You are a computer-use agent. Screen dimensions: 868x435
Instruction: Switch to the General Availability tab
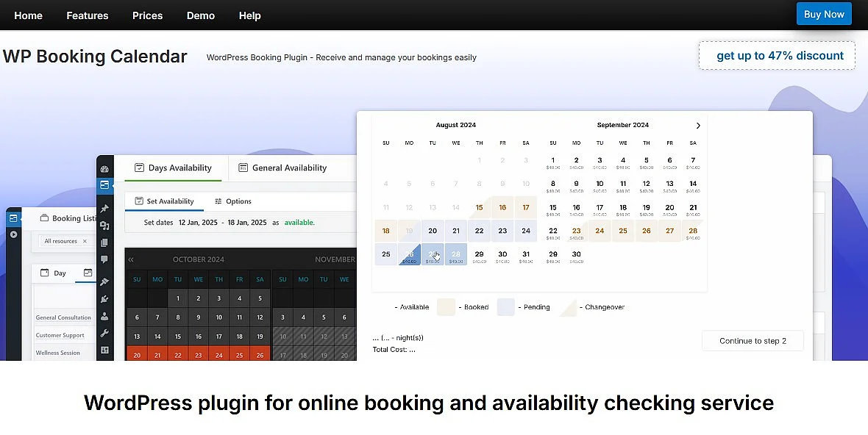[x=282, y=168]
